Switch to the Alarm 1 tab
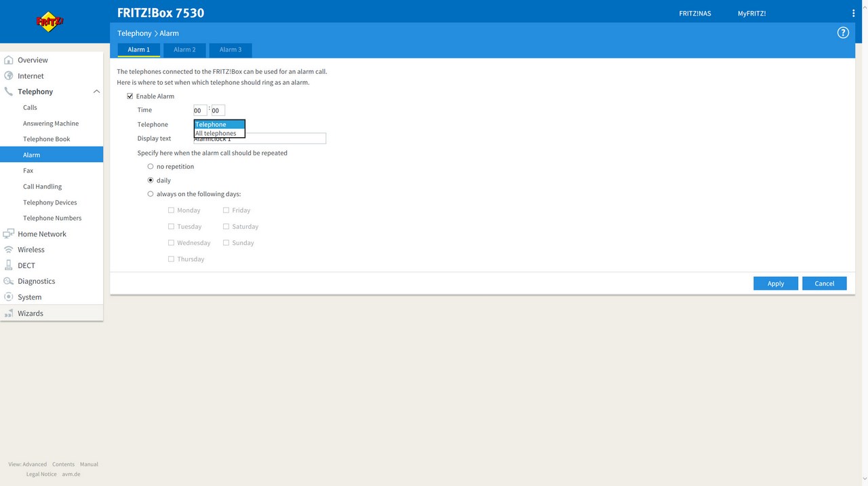The height and width of the screenshot is (486, 868). click(x=139, y=50)
